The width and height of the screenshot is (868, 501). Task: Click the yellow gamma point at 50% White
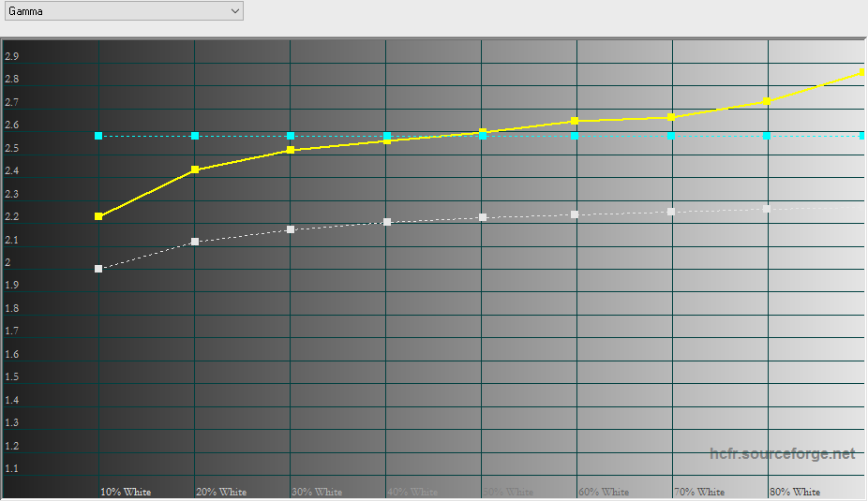coord(483,132)
